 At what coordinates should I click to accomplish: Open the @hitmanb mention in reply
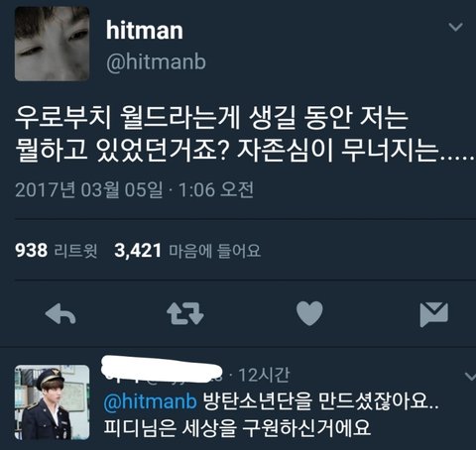(x=151, y=401)
